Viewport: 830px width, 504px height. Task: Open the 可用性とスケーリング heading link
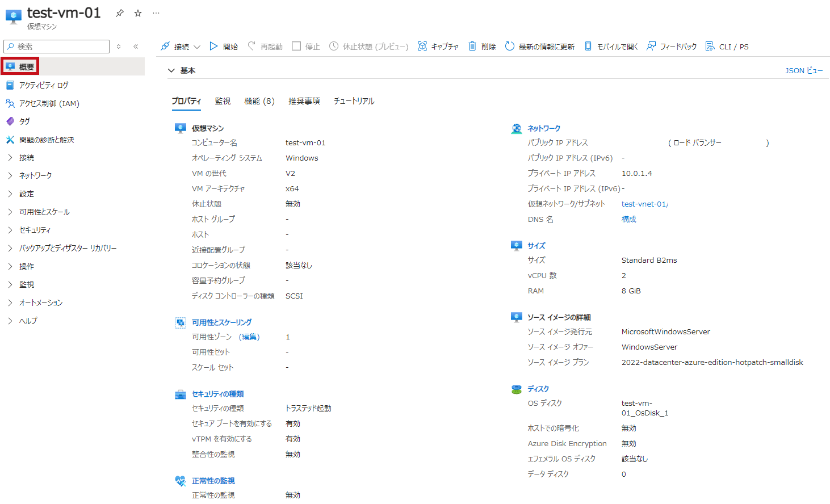click(x=221, y=322)
